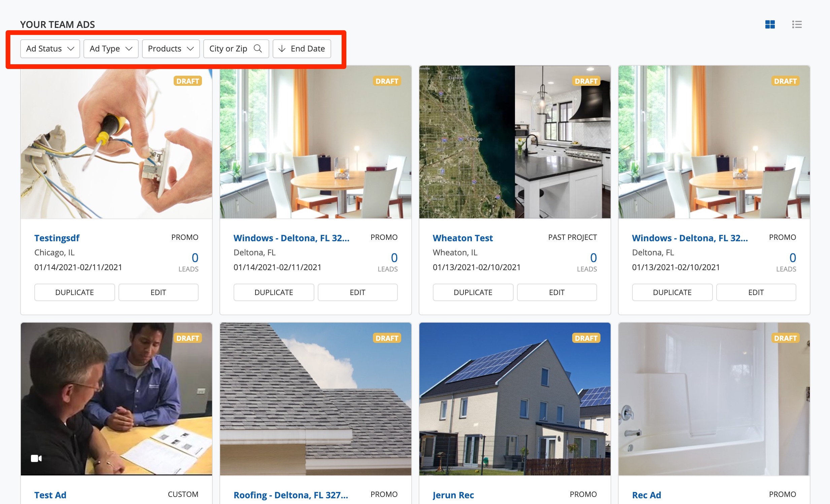This screenshot has width=830, height=504.
Task: Click DRAFT badge on Wheaton Test card
Action: click(x=586, y=81)
